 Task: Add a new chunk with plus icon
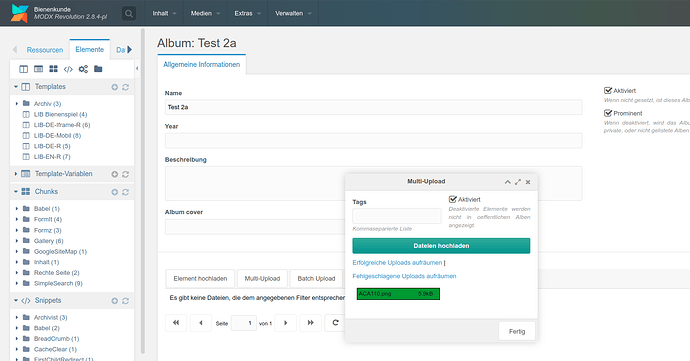(x=114, y=192)
